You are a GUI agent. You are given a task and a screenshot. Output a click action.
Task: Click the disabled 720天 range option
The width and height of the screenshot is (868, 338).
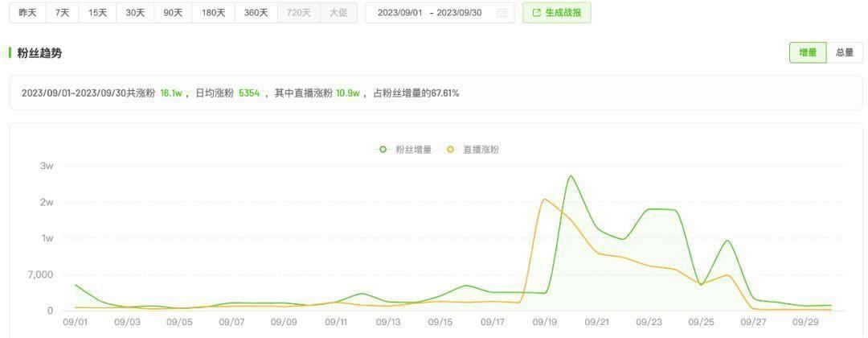298,13
